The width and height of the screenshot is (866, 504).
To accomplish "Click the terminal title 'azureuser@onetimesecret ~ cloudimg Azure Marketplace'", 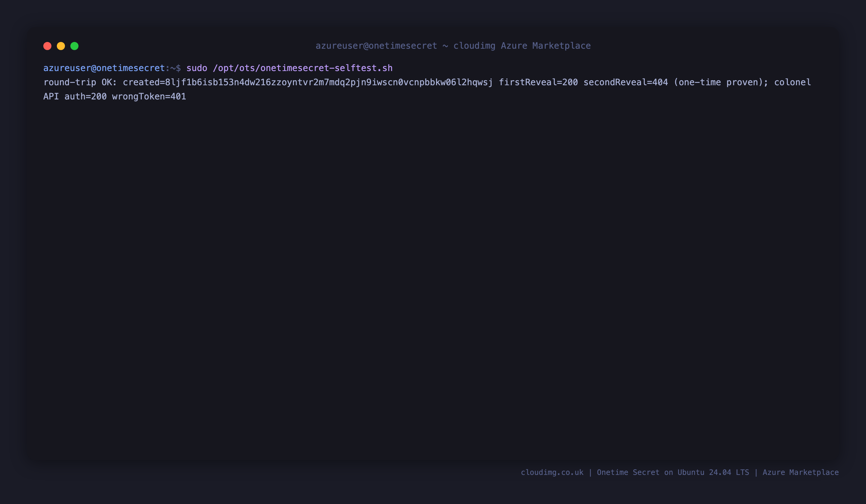I will (x=453, y=46).
